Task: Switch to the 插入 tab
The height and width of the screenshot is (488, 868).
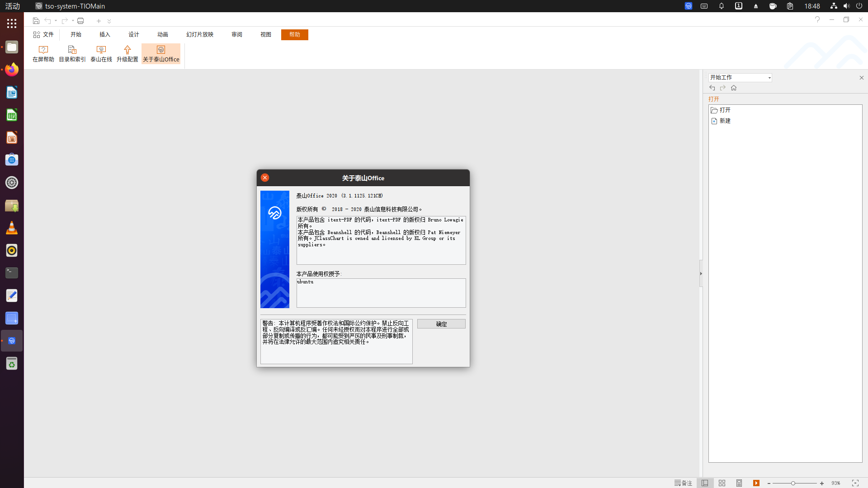Action: [x=105, y=34]
